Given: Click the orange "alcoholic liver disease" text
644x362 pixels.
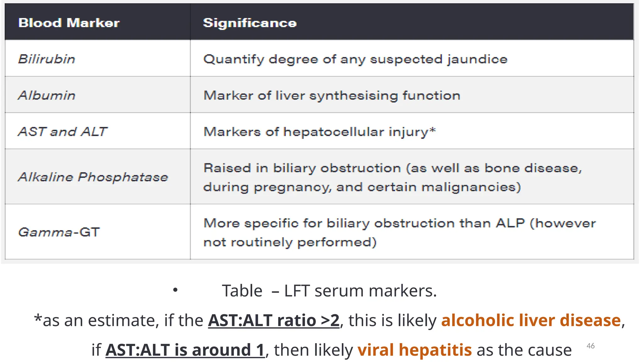Looking at the screenshot, I should tap(531, 320).
